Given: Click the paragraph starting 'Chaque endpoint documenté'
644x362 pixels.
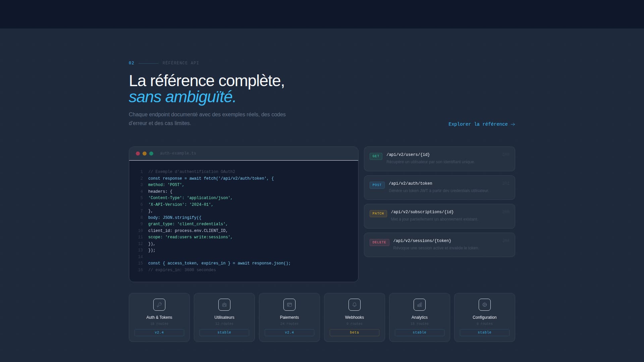Looking at the screenshot, I should click(x=207, y=119).
